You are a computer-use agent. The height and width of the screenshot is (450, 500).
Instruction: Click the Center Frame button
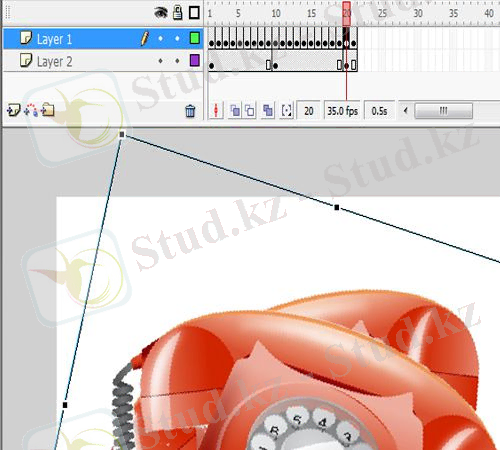pos(216,110)
